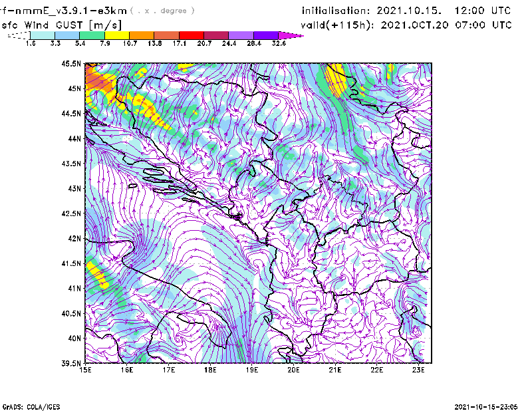The width and height of the screenshot is (532, 411).
Task: Click longitude label 18E
Action: [210, 370]
